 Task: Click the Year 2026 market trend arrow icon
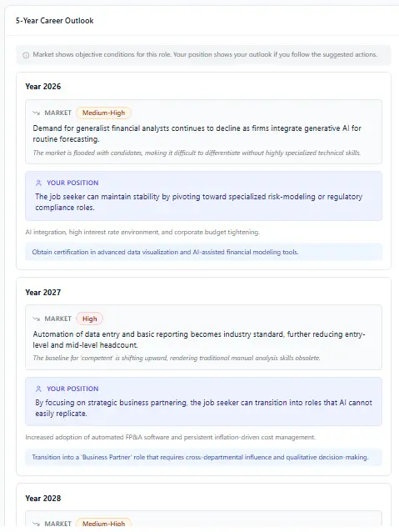pos(36,113)
